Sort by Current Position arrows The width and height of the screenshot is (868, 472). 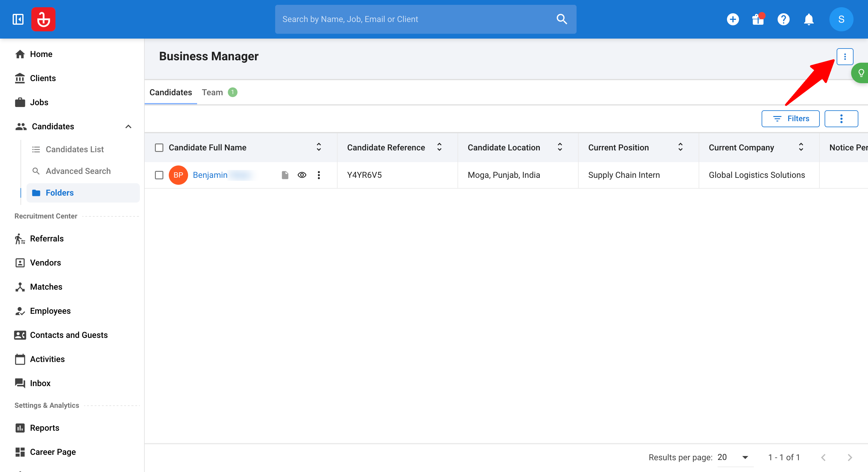(x=680, y=147)
